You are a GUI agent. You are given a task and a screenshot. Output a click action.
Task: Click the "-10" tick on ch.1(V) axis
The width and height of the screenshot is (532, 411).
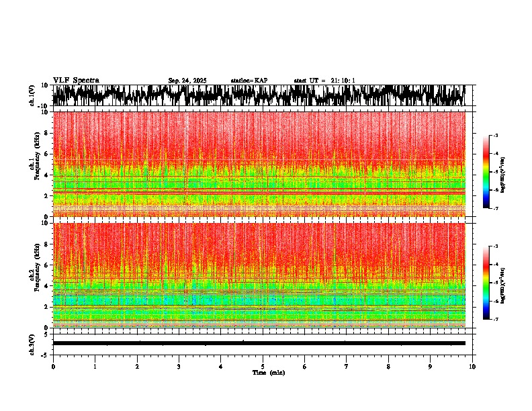coord(44,106)
